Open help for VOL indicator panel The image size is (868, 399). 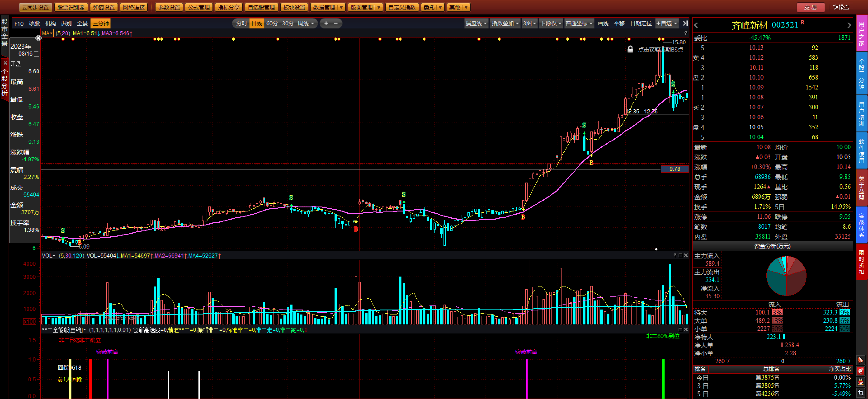(x=675, y=256)
